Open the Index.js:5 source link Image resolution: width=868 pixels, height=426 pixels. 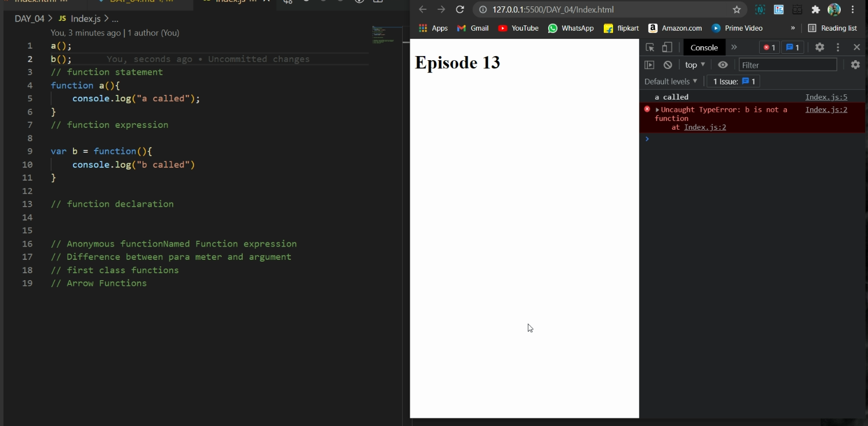coord(826,97)
